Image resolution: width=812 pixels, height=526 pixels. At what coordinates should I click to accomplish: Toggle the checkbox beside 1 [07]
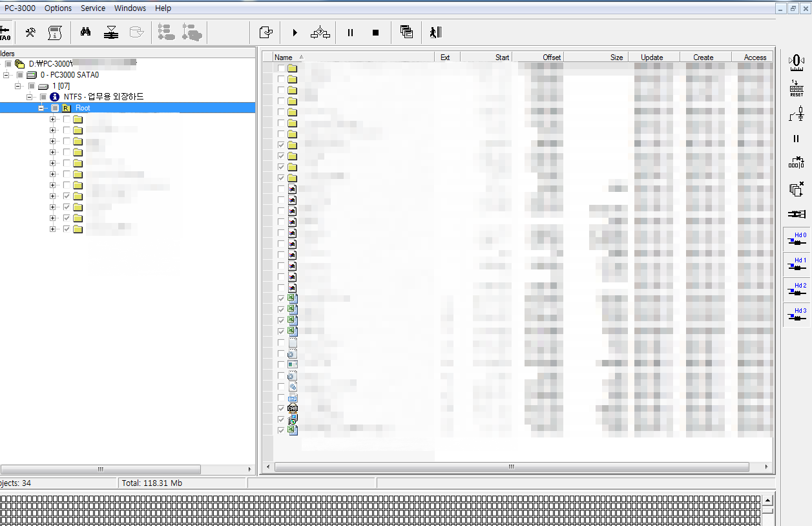coord(31,86)
